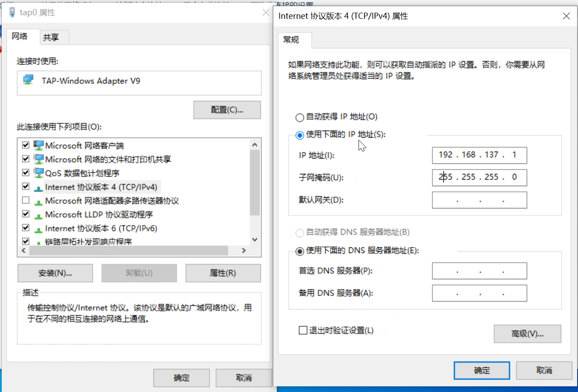Select QoS 数据包计划程序 row text
This screenshot has width=578, height=392.
82,173
